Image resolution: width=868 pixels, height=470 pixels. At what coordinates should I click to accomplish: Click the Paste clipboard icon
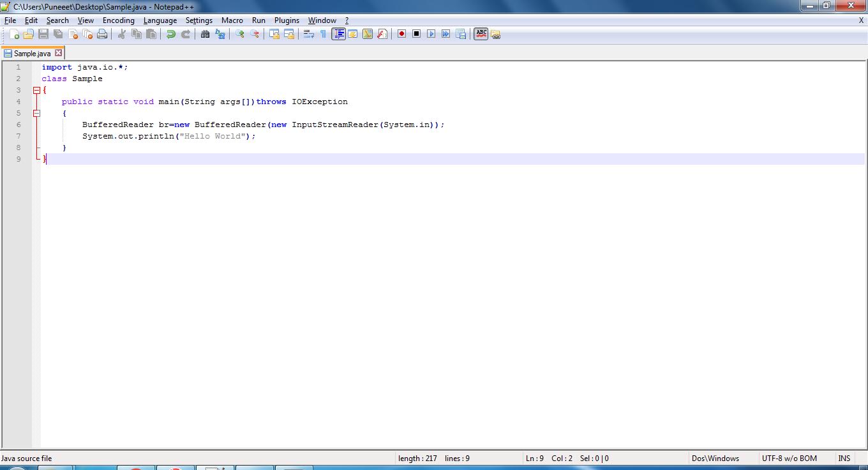click(151, 34)
